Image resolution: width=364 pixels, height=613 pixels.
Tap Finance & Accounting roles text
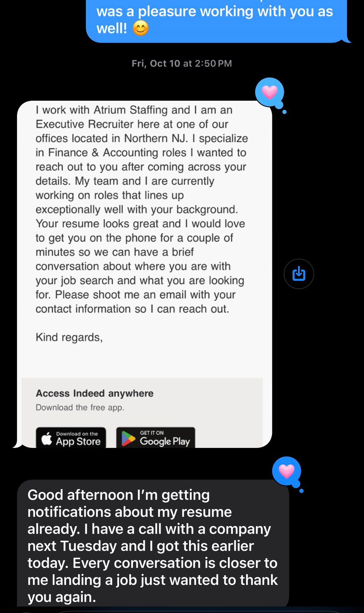pos(117,153)
